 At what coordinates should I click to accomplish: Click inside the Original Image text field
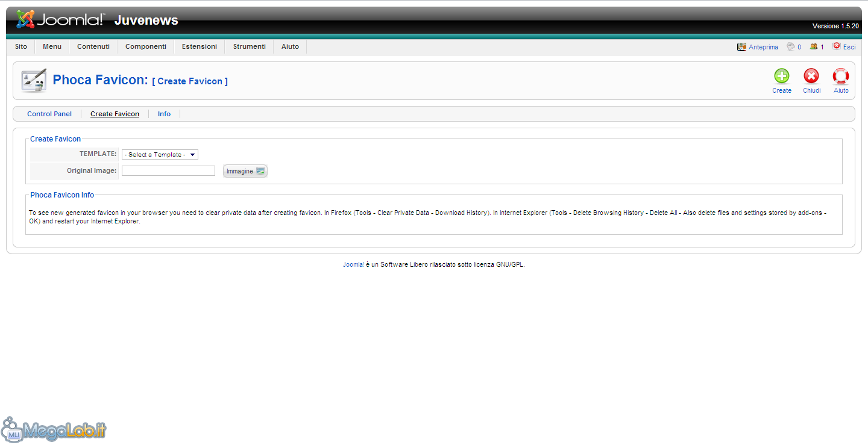pos(168,171)
